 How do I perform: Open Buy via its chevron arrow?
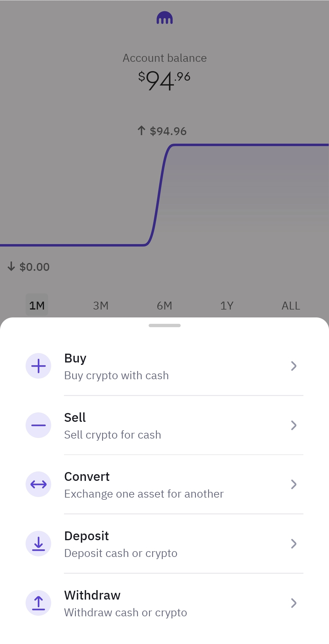click(294, 366)
